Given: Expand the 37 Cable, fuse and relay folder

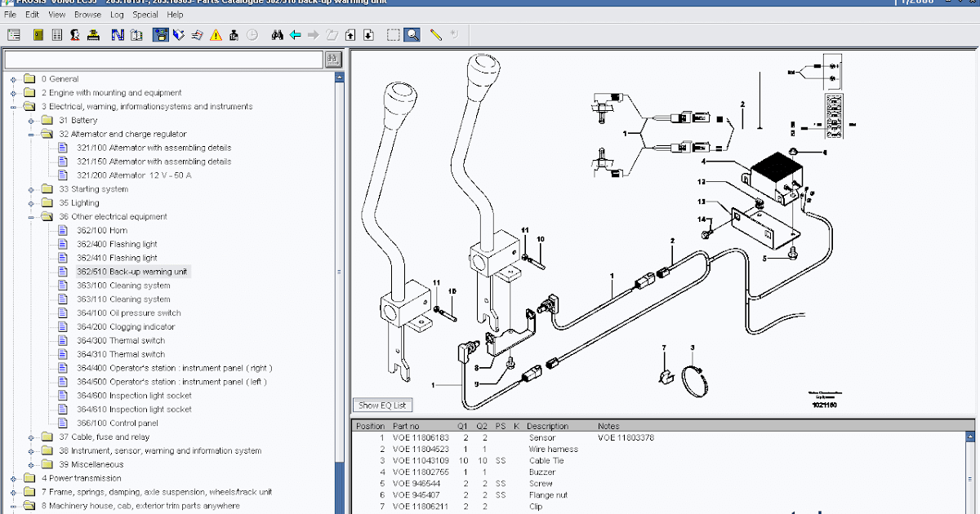Looking at the screenshot, I should (31, 437).
